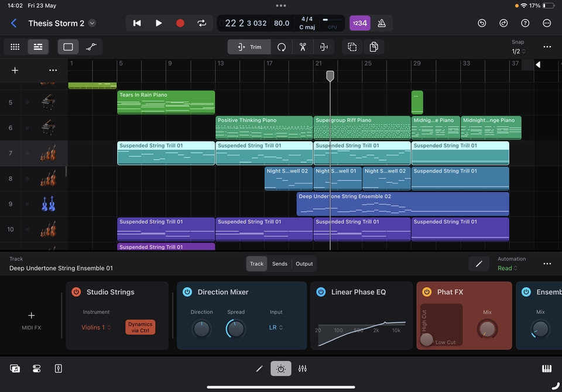Viewport: 562px width, 392px height.
Task: Select Deep Undertone String Ensemble 02 region
Action: click(403, 204)
